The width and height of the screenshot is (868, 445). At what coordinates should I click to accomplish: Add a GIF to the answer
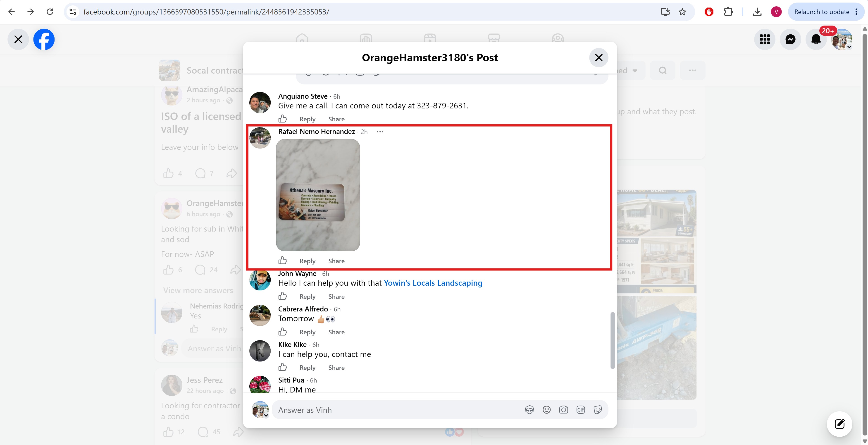(x=581, y=410)
